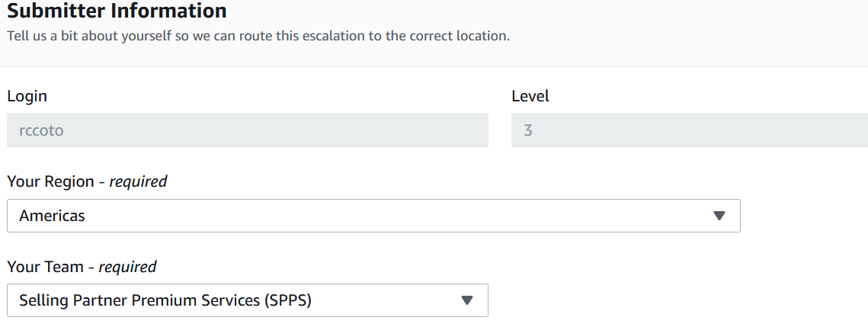
Task: Click the number 3 in Level field
Action: 528,131
